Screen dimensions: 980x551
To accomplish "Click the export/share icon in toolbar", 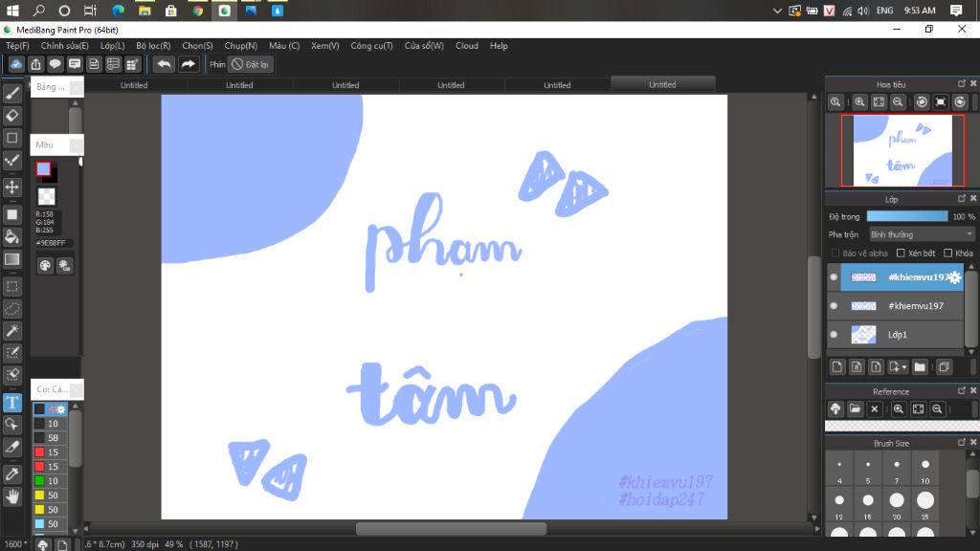I will (35, 64).
